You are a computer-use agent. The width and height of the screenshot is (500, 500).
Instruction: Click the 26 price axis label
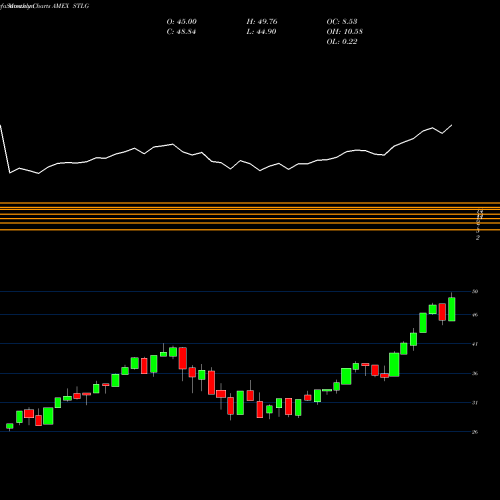click(x=475, y=432)
